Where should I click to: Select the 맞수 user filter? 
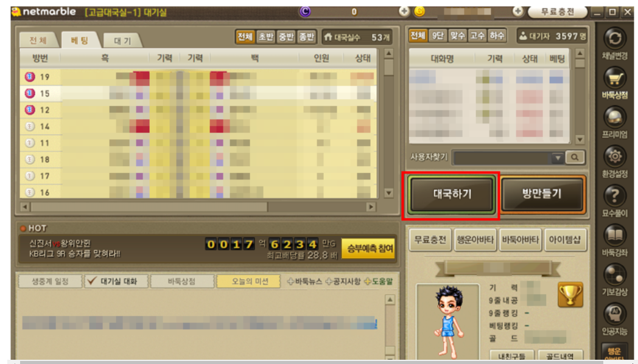pos(458,36)
